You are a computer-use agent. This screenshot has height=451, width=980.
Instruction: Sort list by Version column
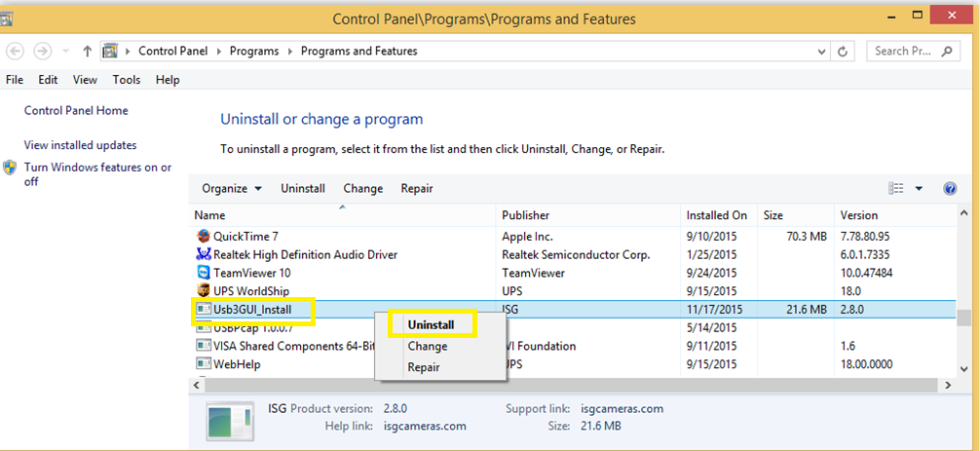pos(895,215)
